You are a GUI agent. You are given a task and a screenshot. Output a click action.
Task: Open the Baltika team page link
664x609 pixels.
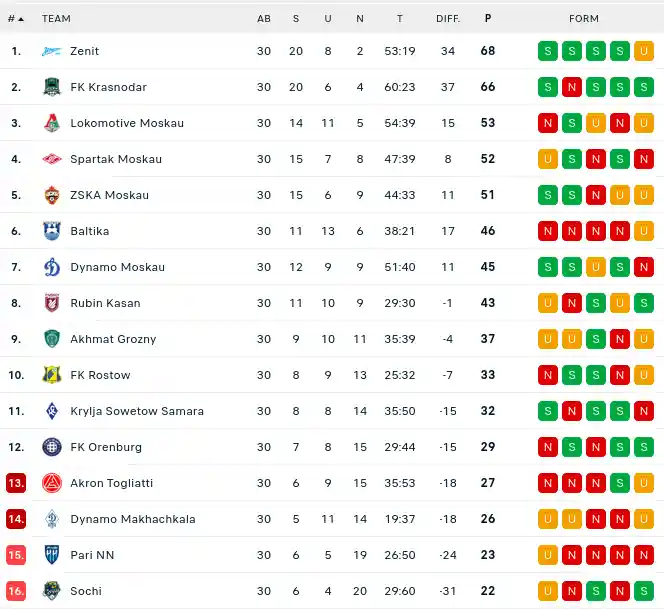(90, 231)
